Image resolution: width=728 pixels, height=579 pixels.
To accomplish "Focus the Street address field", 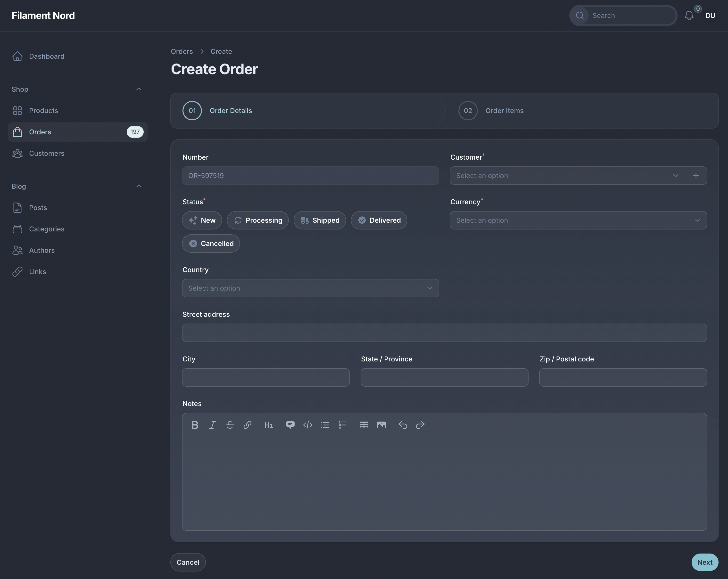I will point(444,333).
